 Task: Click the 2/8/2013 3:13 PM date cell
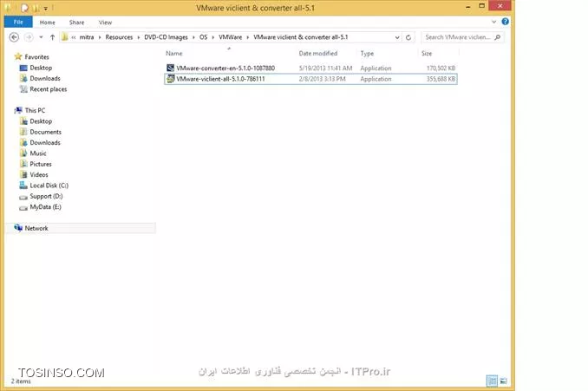322,79
